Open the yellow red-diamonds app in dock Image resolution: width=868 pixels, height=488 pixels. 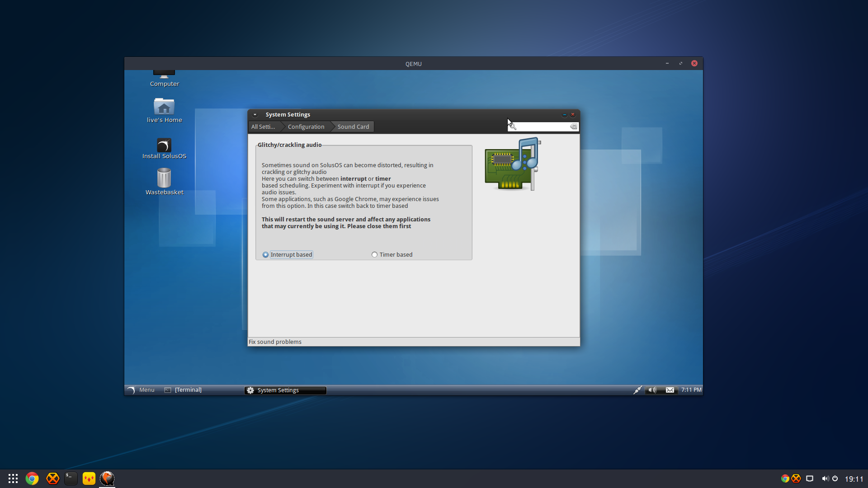(x=89, y=479)
